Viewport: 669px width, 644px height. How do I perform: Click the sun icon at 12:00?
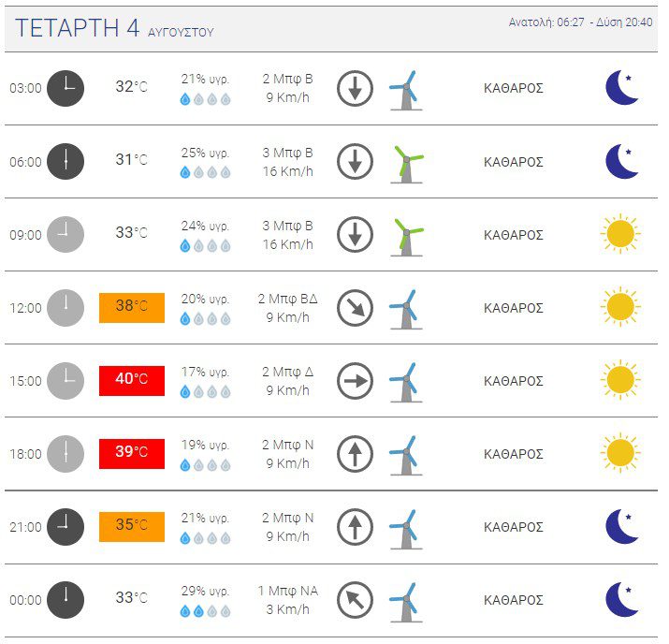click(620, 307)
